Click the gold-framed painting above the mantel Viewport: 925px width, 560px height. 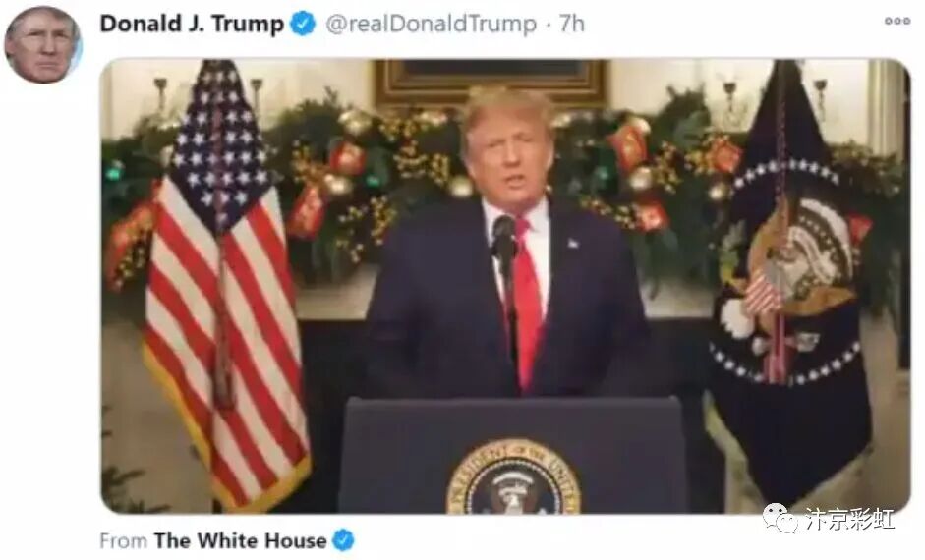[491, 82]
